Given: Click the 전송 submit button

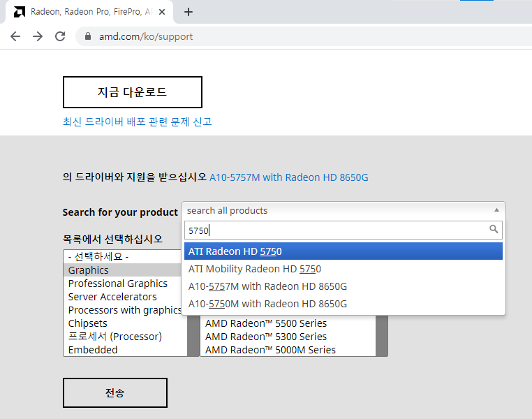Looking at the screenshot, I should (115, 393).
